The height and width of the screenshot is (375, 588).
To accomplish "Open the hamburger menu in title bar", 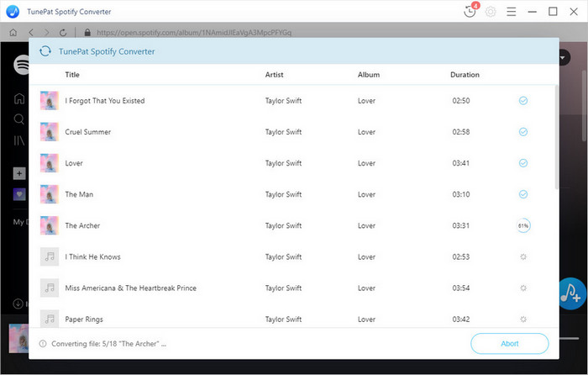I will point(511,12).
